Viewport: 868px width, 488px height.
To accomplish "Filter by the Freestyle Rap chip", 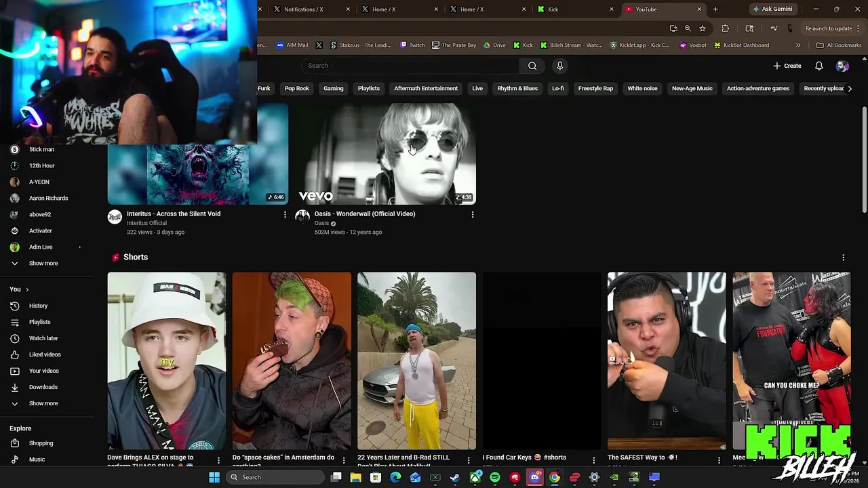I will tap(595, 89).
